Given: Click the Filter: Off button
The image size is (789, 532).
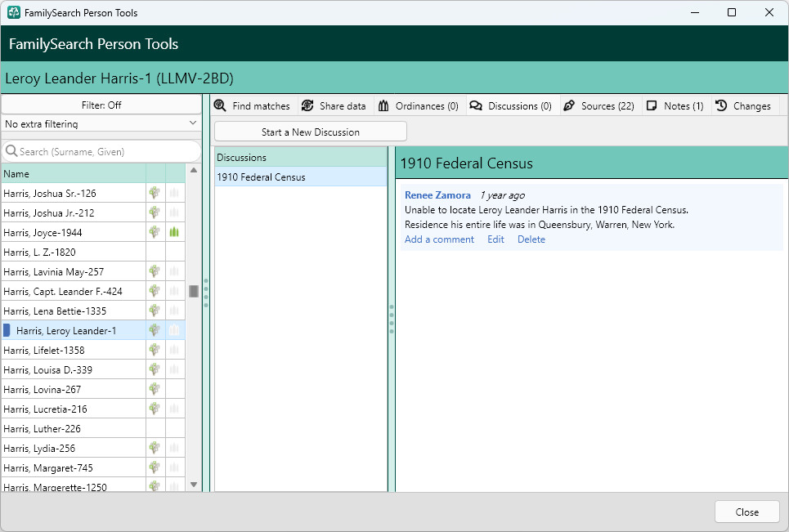Looking at the screenshot, I should pos(101,105).
